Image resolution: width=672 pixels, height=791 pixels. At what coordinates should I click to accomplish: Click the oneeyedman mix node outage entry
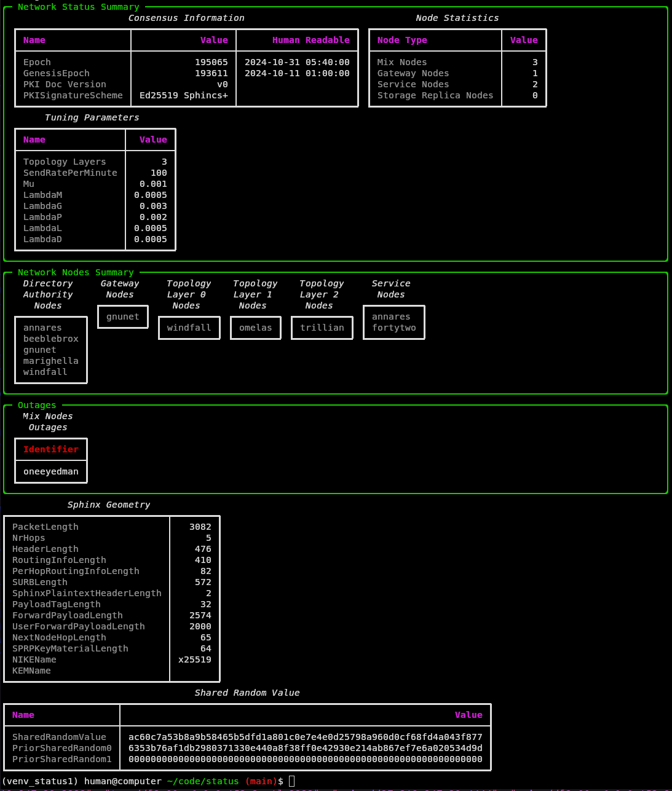pyautogui.click(x=50, y=471)
